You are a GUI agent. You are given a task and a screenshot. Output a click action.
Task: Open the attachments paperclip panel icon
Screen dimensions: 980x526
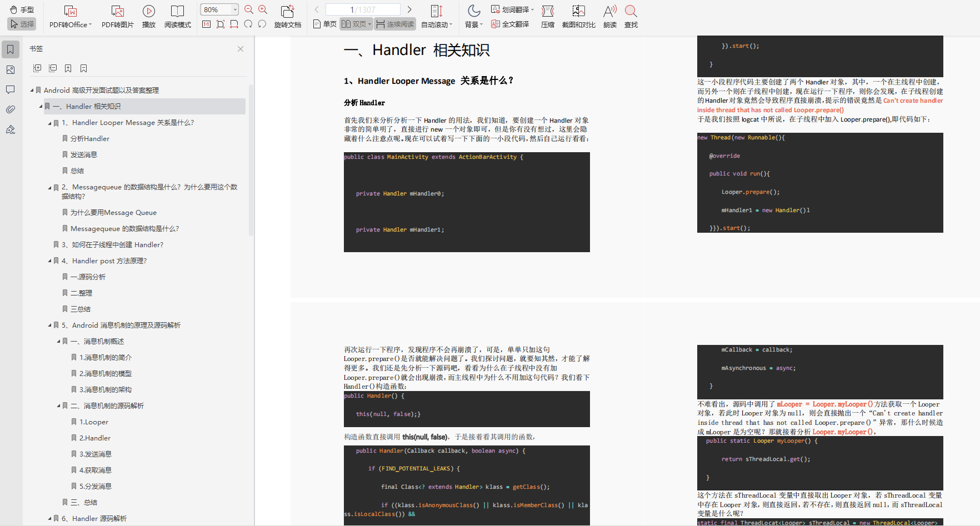click(x=11, y=109)
